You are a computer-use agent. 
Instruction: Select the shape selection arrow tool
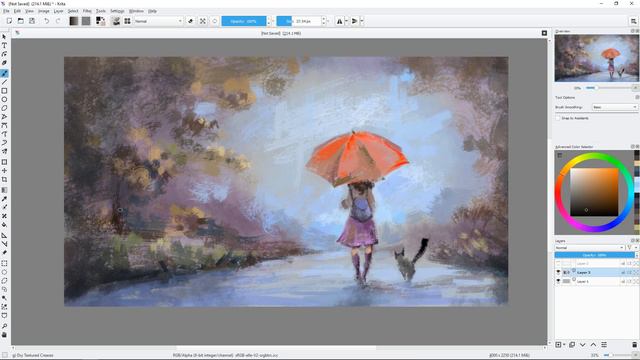click(x=4, y=37)
